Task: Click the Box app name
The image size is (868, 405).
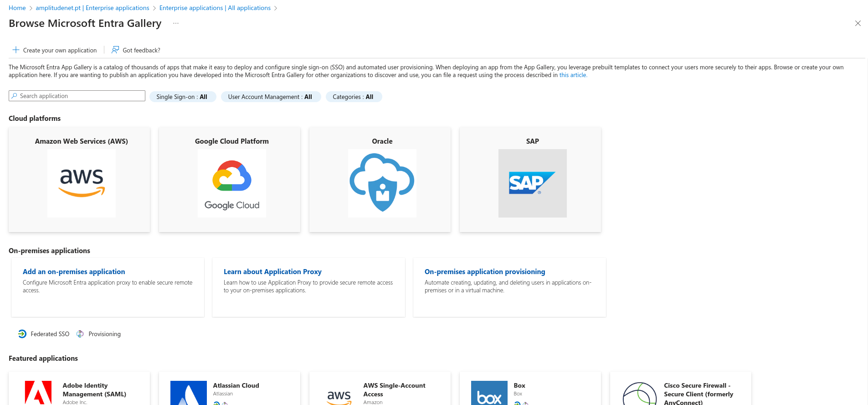Action: (x=519, y=385)
